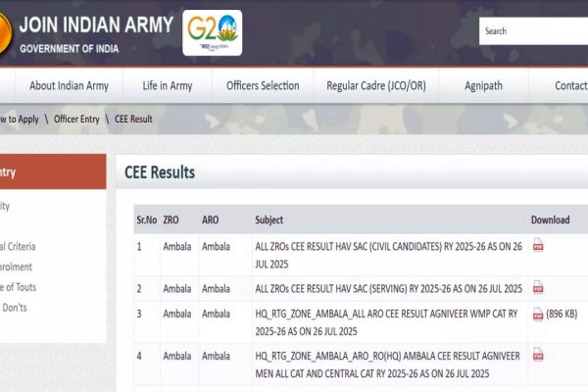Open the Enrolment sidebar link
Viewport: 588px width, 392px height.
(x=16, y=267)
